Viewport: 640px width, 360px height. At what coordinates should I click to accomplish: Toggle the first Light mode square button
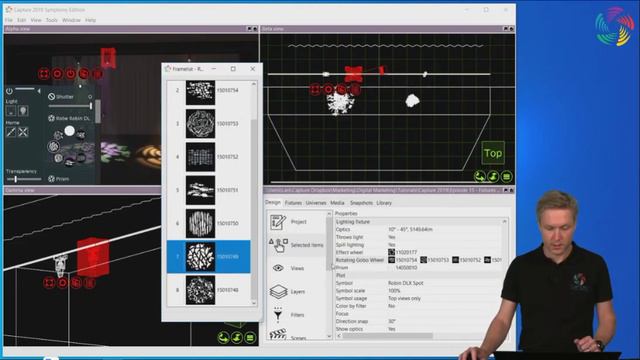[x=11, y=111]
